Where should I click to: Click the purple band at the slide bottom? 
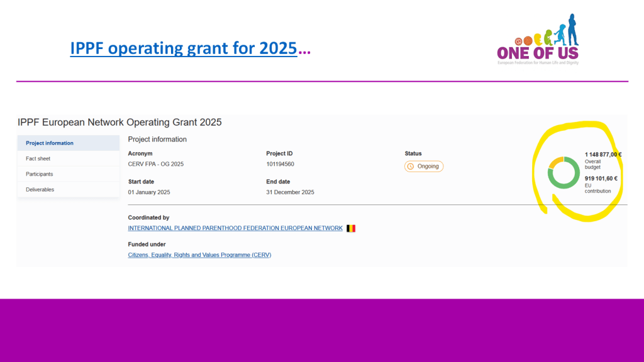(322, 330)
